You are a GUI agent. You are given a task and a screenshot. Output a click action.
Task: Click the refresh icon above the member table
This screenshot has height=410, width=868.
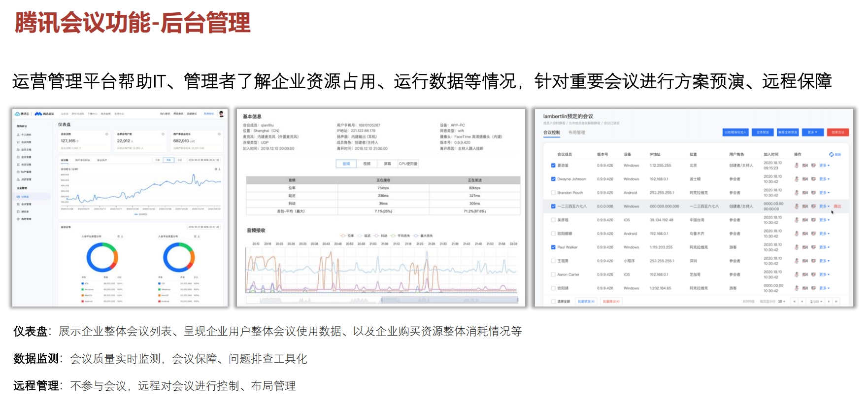click(832, 154)
